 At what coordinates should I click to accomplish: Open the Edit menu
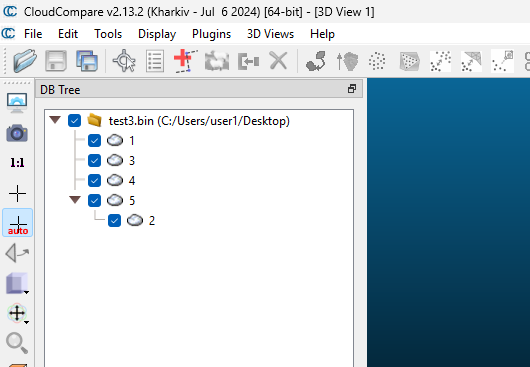pos(68,34)
